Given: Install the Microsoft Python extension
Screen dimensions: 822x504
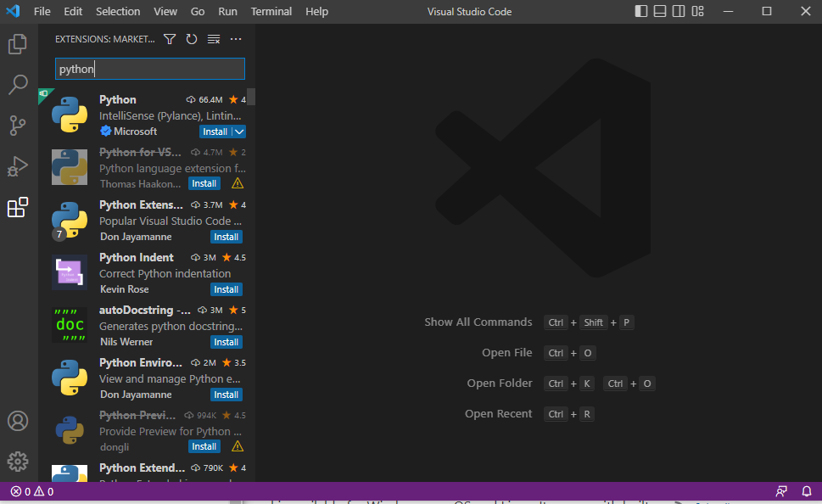Looking at the screenshot, I should 215,132.
